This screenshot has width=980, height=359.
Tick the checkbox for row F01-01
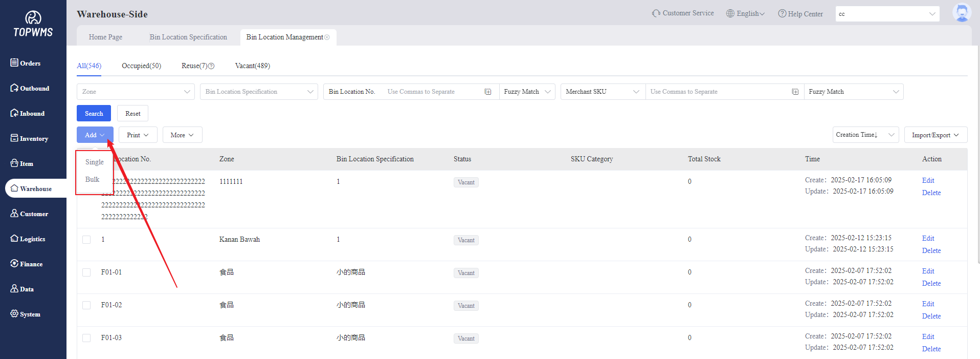[x=86, y=272]
